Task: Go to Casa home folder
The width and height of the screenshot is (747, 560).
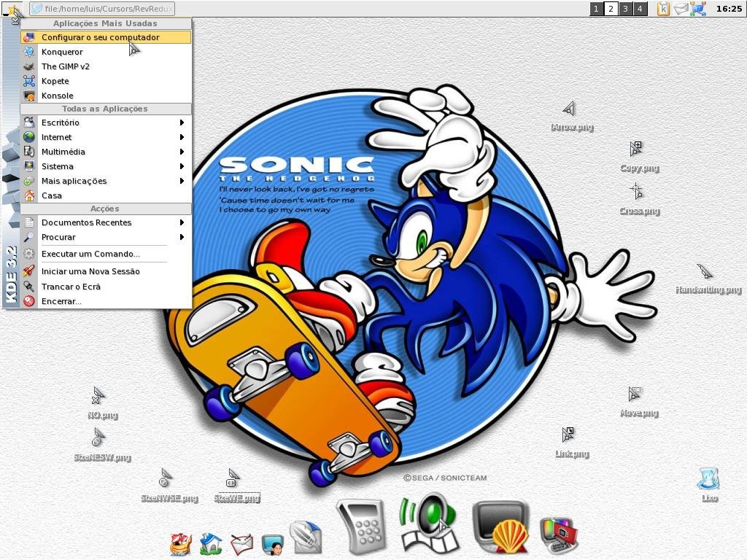Action: point(106,195)
